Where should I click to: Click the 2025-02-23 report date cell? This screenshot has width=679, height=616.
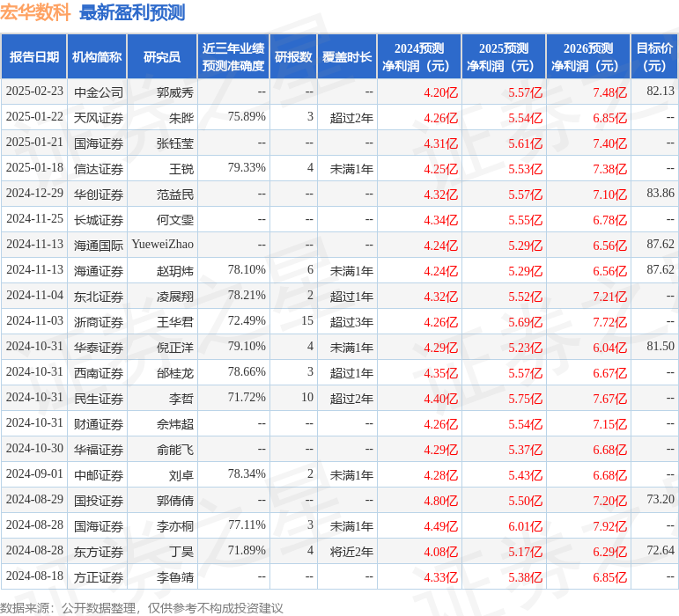coord(34,92)
